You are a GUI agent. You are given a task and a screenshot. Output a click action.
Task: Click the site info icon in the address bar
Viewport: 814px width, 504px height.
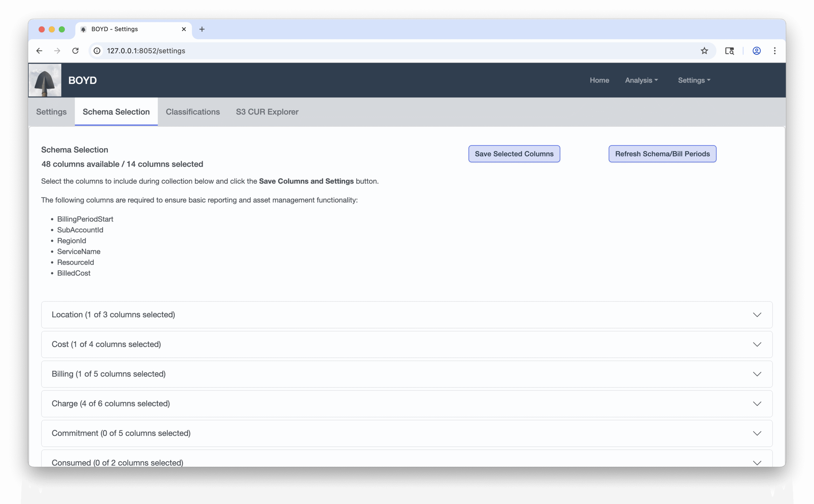point(97,51)
